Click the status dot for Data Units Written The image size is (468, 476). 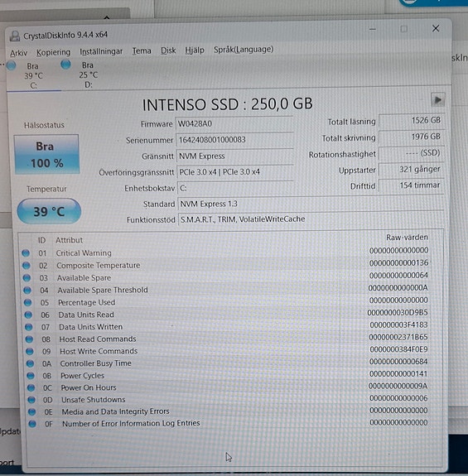click(28, 327)
